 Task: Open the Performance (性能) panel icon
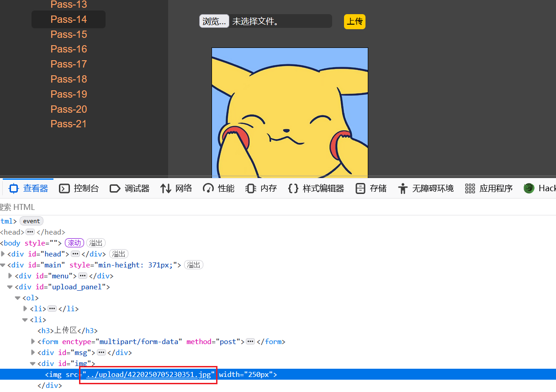point(208,188)
